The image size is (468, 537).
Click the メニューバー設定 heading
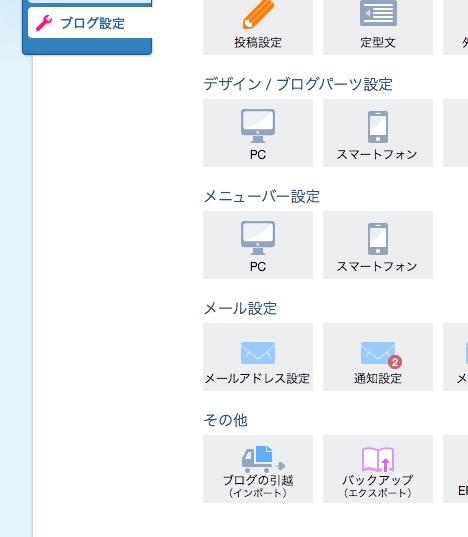262,196
